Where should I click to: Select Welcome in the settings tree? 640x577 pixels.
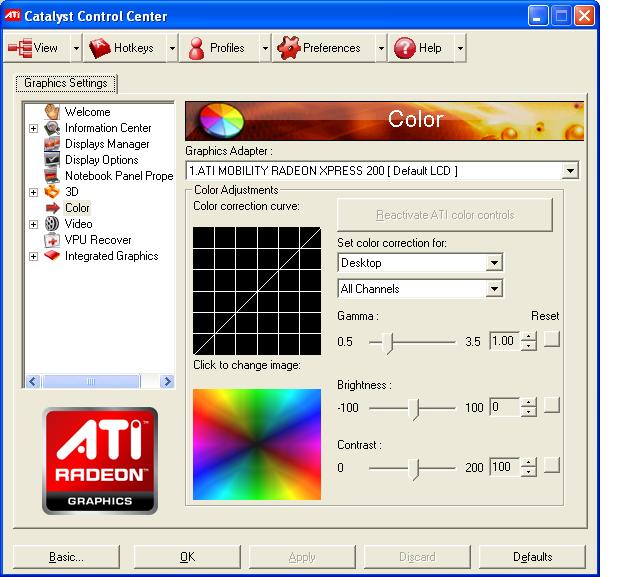coord(87,112)
